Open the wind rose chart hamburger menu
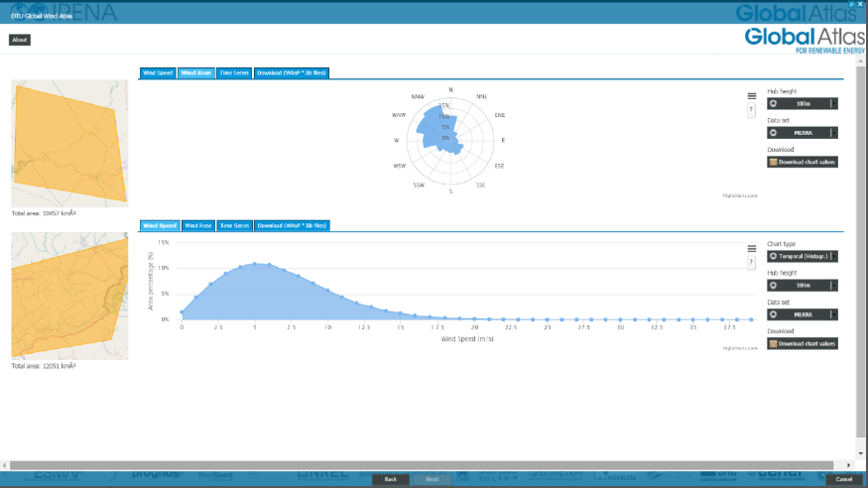This screenshot has width=868, height=488. [x=752, y=95]
